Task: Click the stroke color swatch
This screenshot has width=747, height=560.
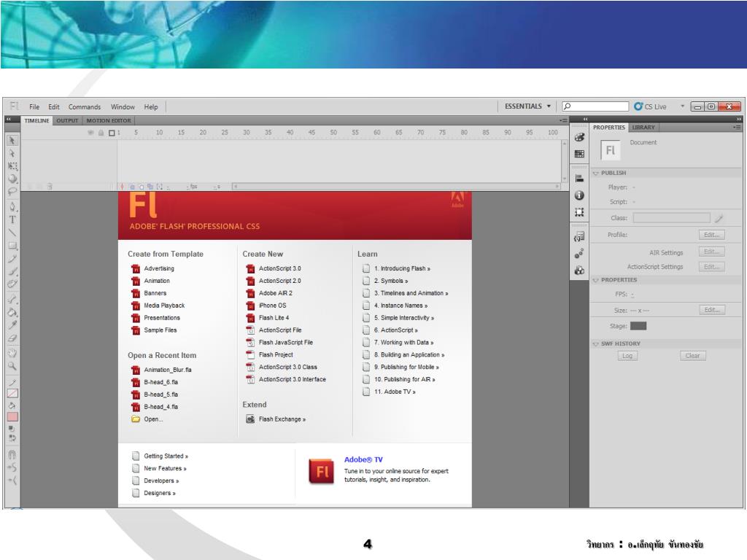Action: point(12,393)
